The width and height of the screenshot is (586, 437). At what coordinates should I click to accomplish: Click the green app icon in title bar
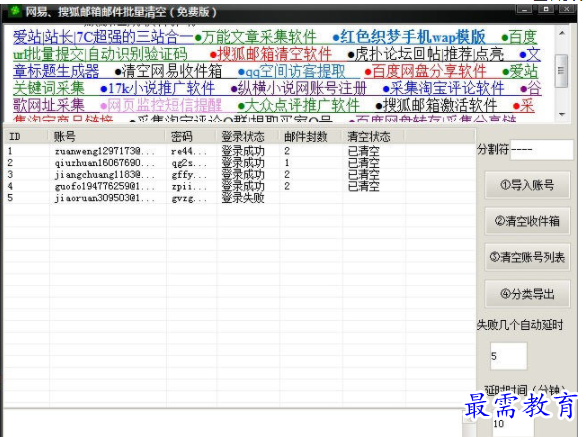(15, 11)
